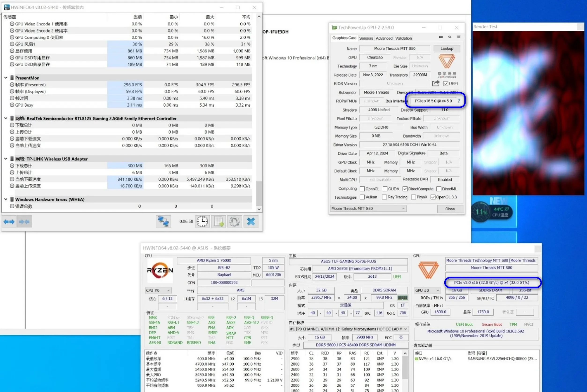Viewport: 587px width, 392px height.
Task: Click the expand columns arrows icon in HWiNFO
Action: 9,221
